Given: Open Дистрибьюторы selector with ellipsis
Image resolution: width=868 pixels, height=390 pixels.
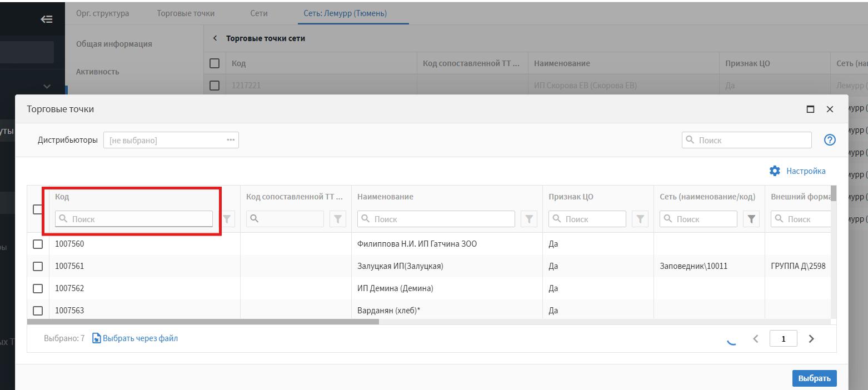Looking at the screenshot, I should [x=231, y=140].
